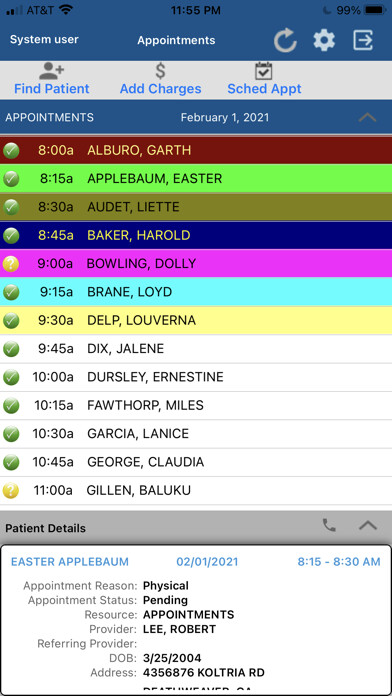
Task: Tap the phone icon in Patient Details
Action: pyautogui.click(x=329, y=526)
